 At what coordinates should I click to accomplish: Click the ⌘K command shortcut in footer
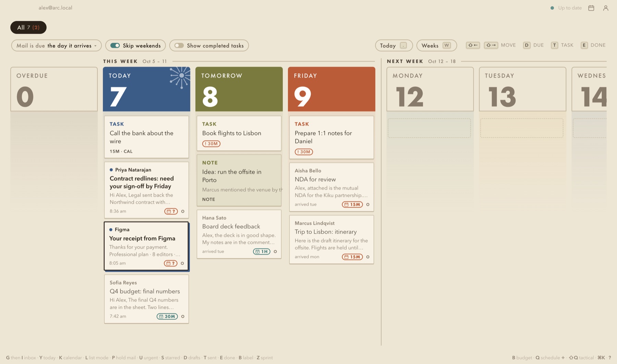click(601, 358)
